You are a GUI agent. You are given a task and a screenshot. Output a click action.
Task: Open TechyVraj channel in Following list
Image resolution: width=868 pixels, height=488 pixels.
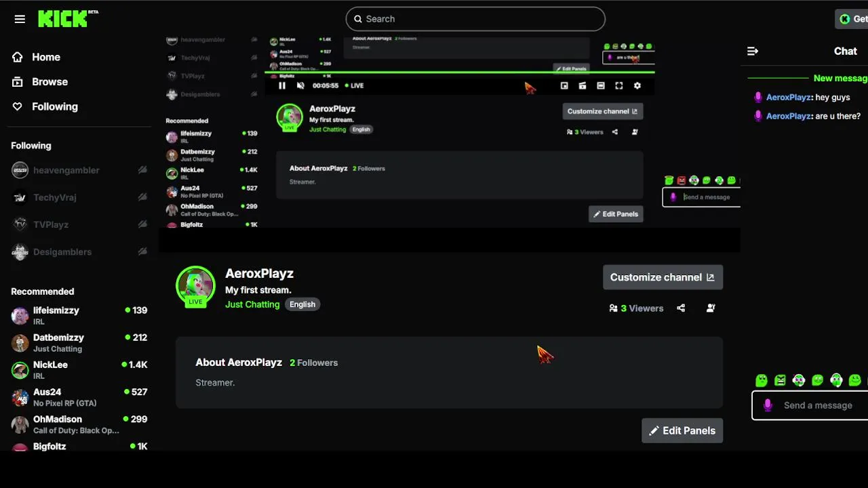(x=79, y=197)
